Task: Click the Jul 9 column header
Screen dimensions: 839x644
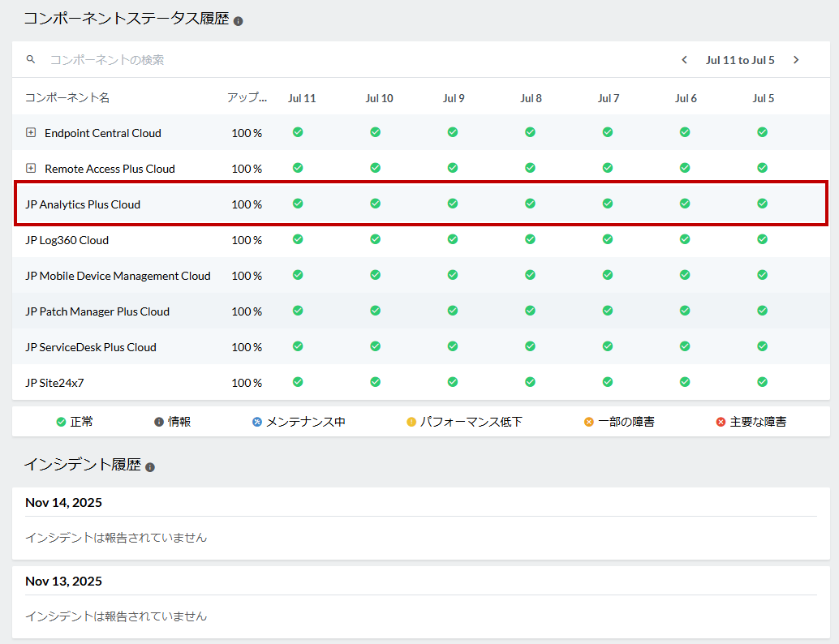Action: pos(454,98)
